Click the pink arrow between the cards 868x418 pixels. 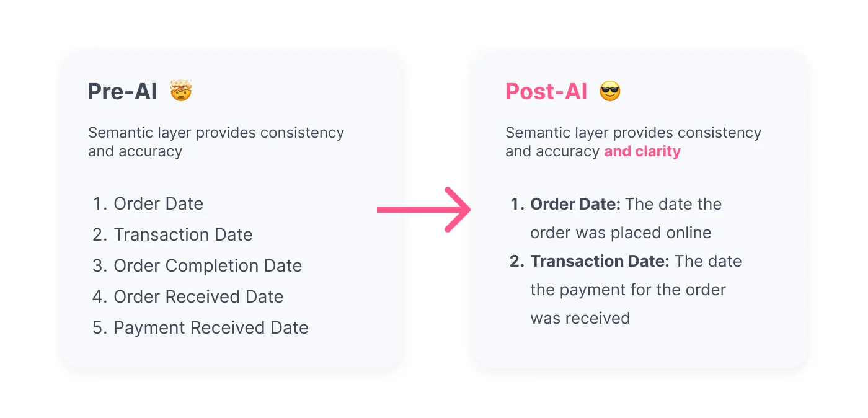(x=424, y=210)
